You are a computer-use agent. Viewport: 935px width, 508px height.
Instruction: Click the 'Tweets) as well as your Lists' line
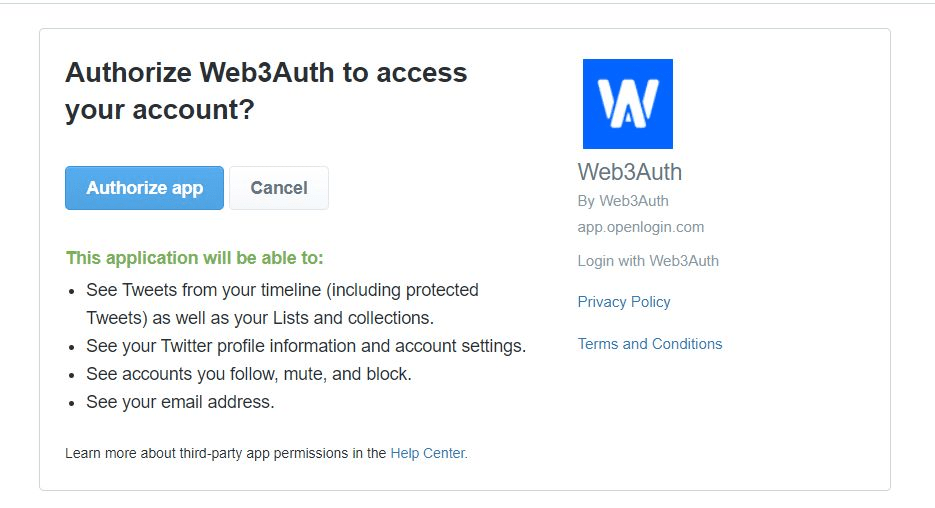[259, 318]
